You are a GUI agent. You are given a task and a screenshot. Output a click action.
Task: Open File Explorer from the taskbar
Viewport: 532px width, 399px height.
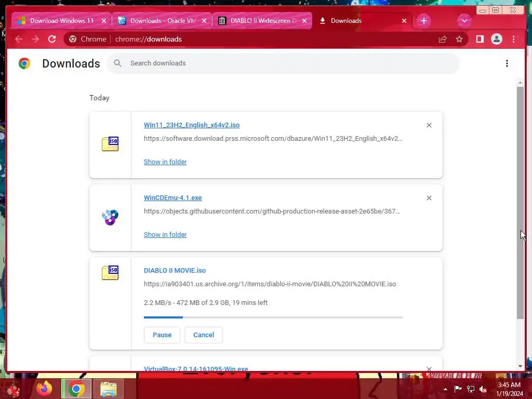109,389
